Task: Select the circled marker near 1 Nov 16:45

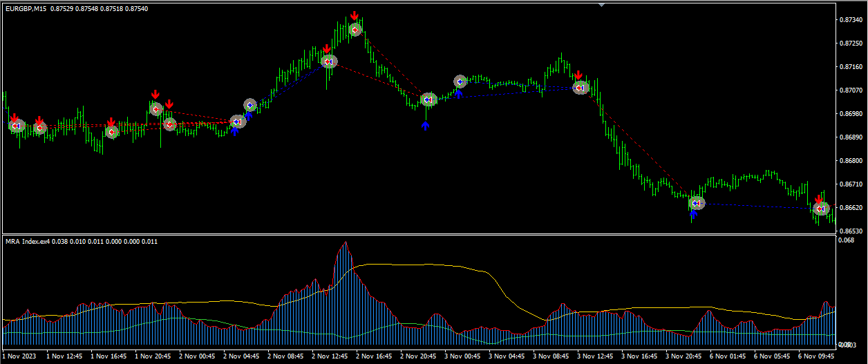Action: (112, 132)
